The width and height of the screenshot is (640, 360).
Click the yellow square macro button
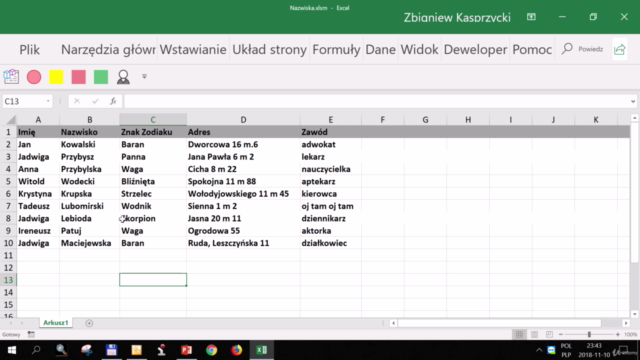point(56,77)
